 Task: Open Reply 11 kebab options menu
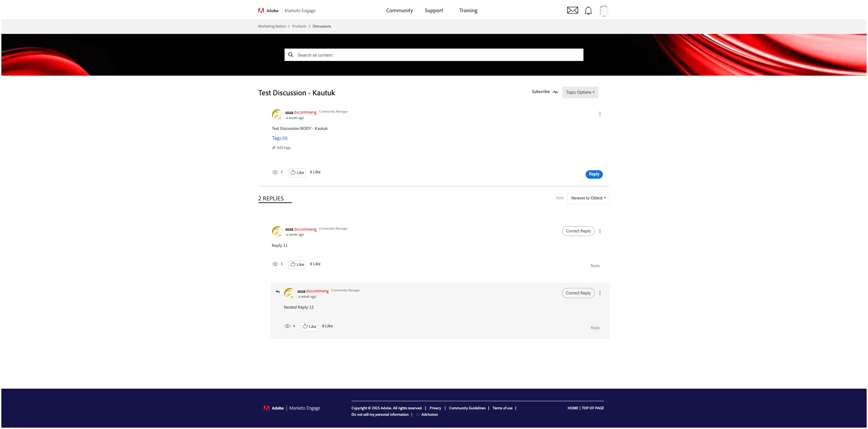coord(600,231)
